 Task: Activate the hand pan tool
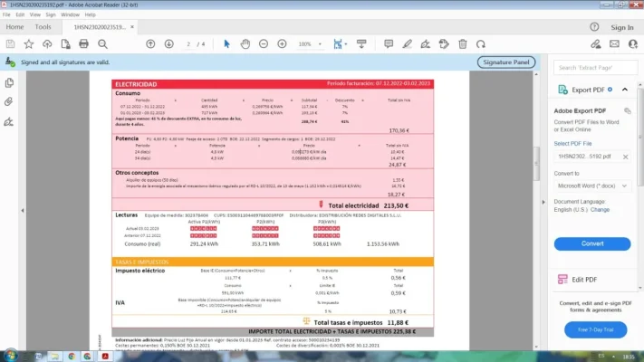tap(245, 44)
